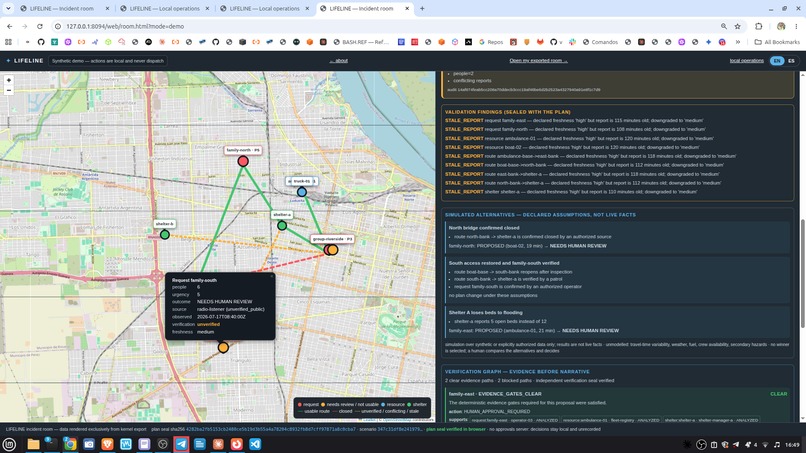This screenshot has height=453, width=806.
Task: Open the network tray icon
Action: tap(765, 445)
